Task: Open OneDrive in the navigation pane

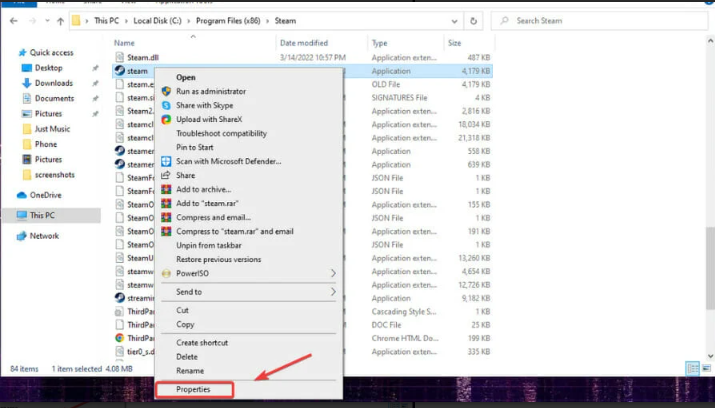Action: (45, 195)
